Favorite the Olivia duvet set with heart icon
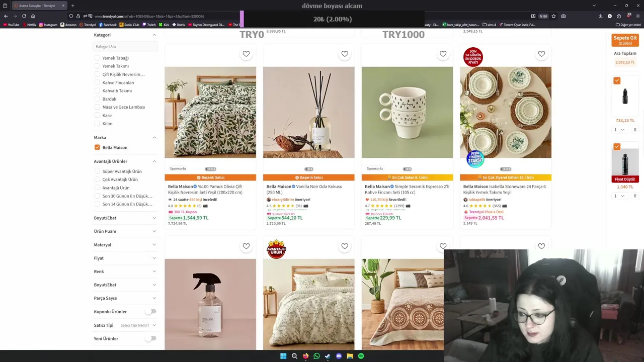This screenshot has width=644, height=362. pyautogui.click(x=246, y=54)
